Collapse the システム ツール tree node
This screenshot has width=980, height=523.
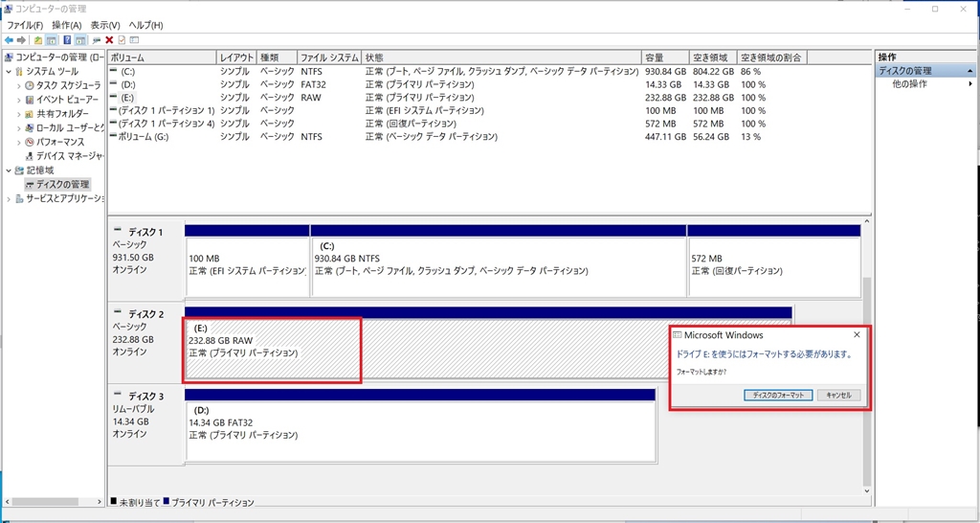click(x=8, y=71)
